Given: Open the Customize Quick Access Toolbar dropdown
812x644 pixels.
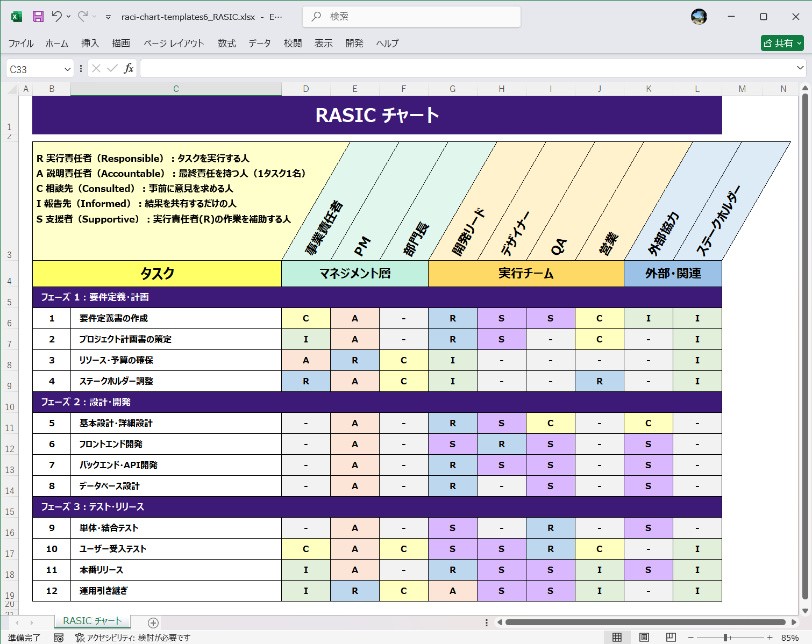Looking at the screenshot, I should [x=108, y=17].
